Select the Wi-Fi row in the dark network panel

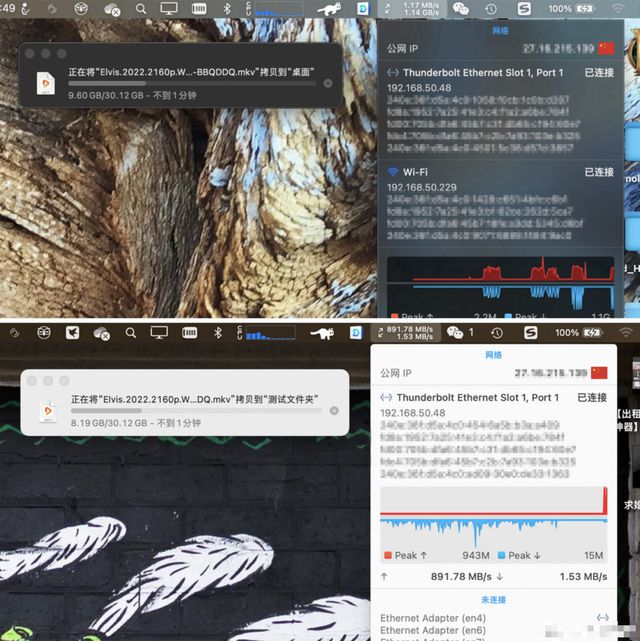[x=500, y=172]
